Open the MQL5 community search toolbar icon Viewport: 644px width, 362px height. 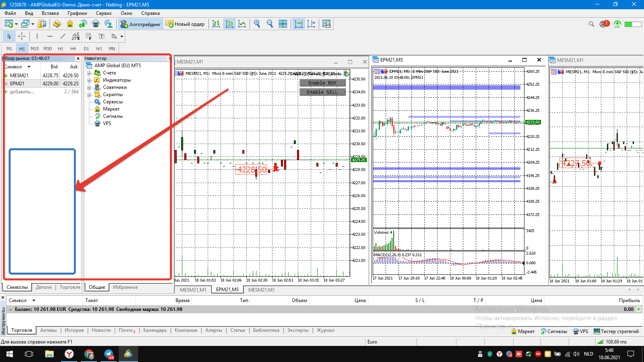click(x=109, y=24)
